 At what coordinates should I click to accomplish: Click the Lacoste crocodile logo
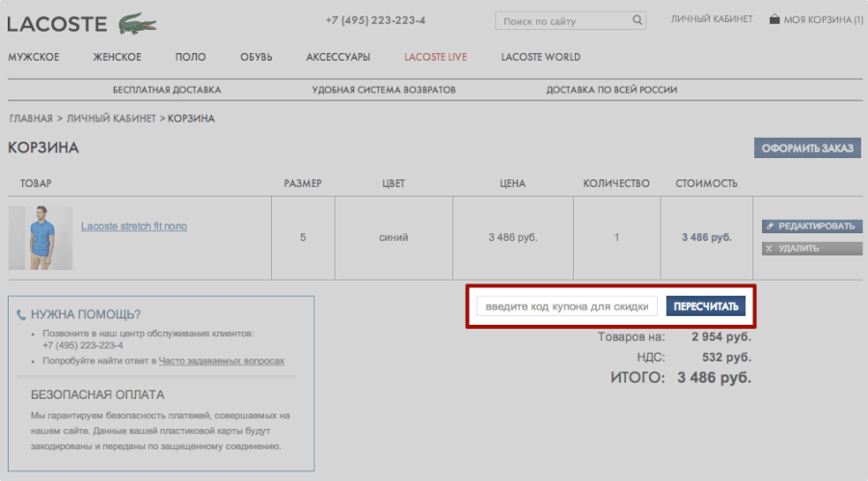(139, 22)
